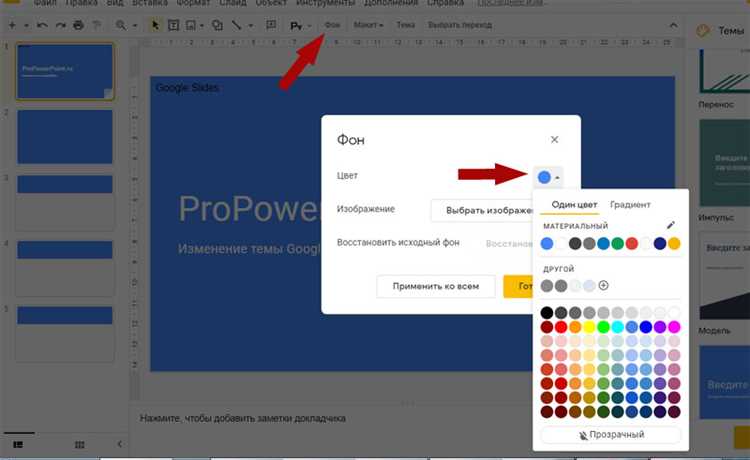Add a custom color with plus circle
The image size is (750, 460).
[604, 285]
